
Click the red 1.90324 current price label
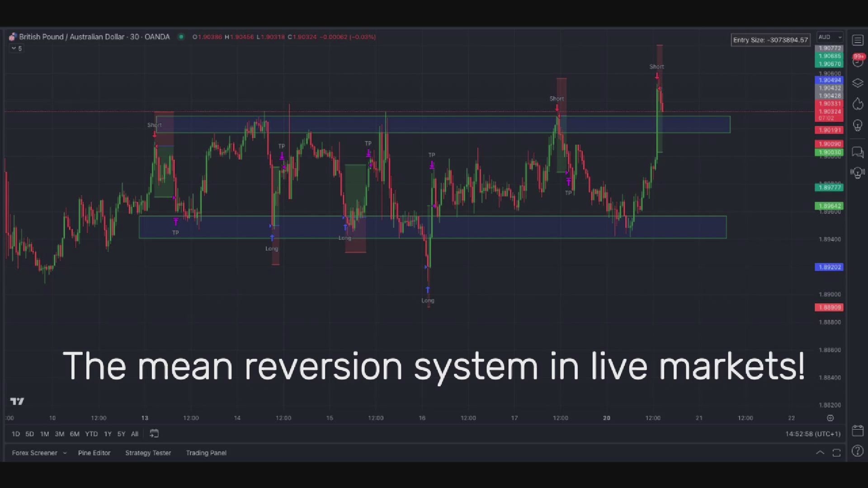(829, 112)
